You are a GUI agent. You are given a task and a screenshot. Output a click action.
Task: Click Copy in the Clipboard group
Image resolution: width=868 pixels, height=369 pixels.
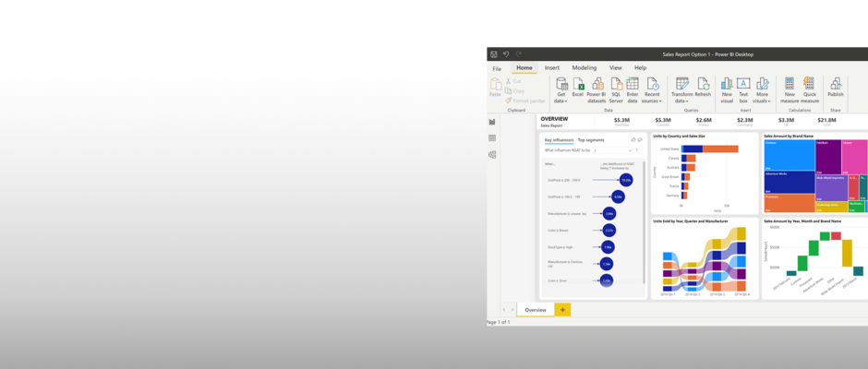click(515, 90)
